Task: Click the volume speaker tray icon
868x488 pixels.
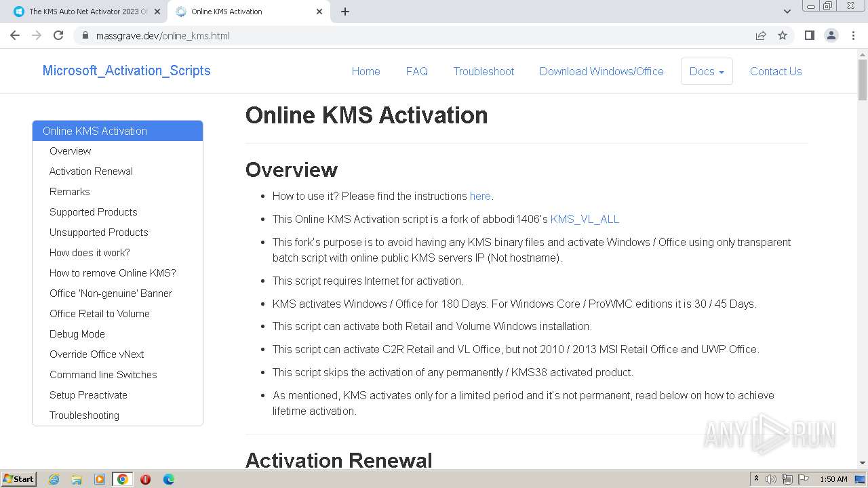Action: click(771, 479)
